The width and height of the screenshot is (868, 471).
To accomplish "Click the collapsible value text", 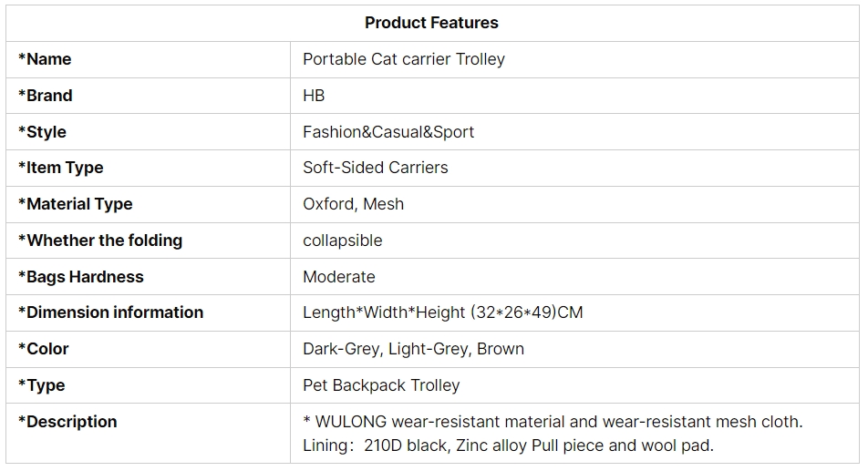I will coord(342,241).
